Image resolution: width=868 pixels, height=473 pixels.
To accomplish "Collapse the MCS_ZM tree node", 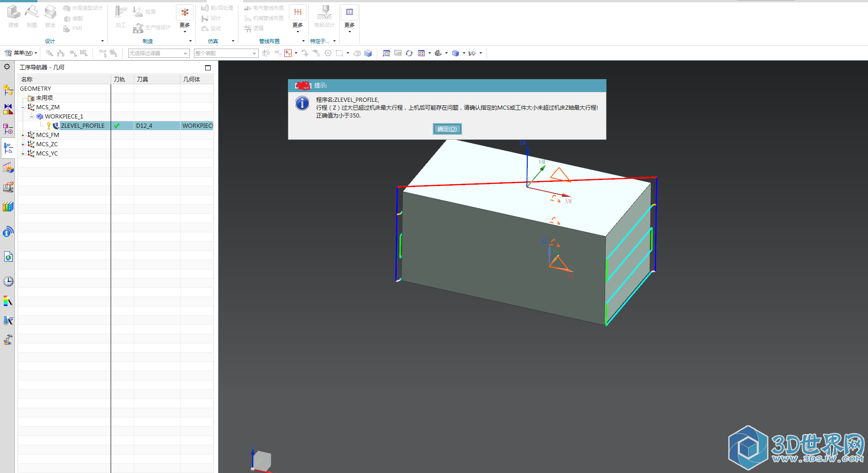I will 23,107.
